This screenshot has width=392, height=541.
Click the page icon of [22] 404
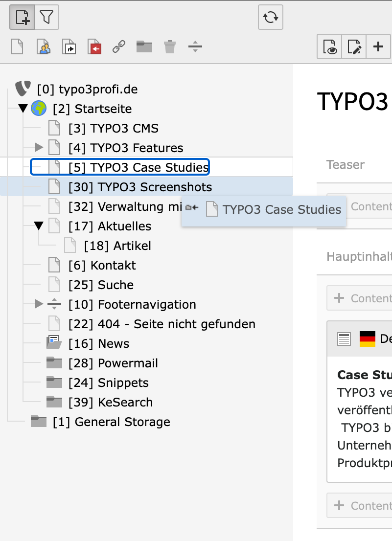[x=54, y=324]
